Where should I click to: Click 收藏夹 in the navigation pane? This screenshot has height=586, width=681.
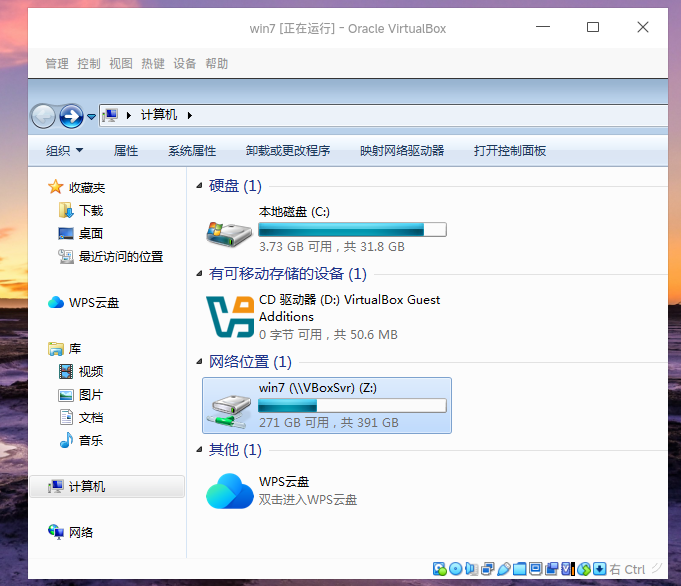tap(87, 188)
